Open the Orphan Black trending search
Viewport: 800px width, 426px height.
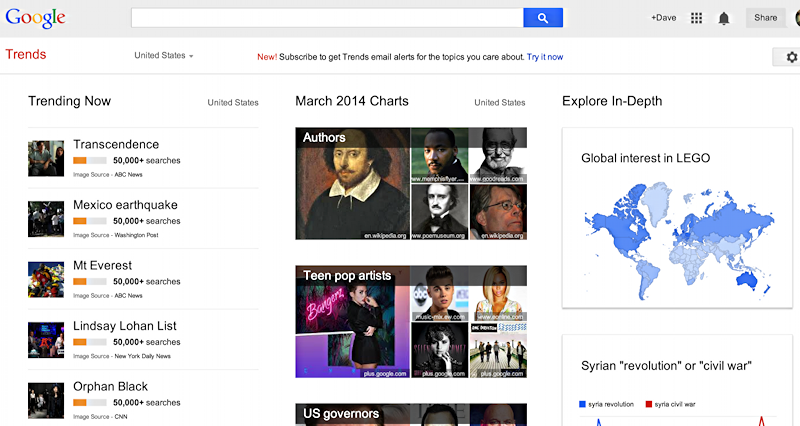pyautogui.click(x=110, y=386)
